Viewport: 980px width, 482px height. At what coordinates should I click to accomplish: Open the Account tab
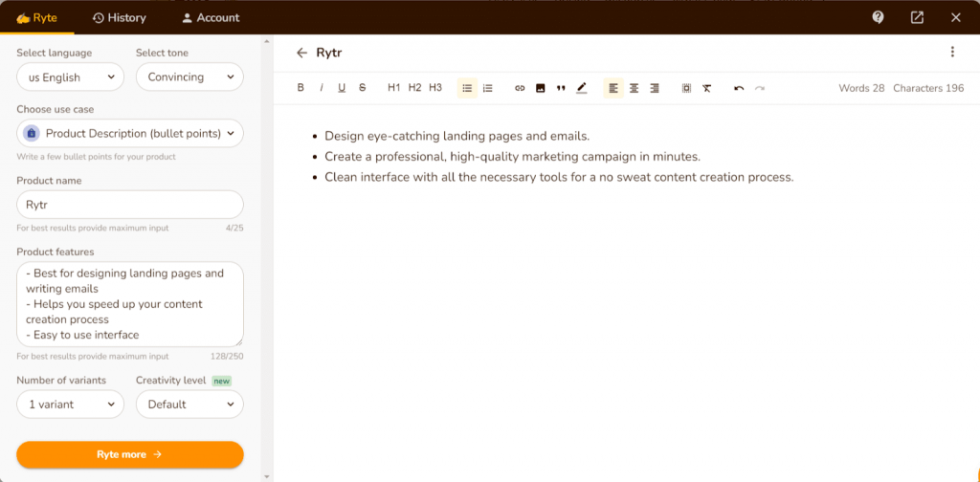coord(211,17)
